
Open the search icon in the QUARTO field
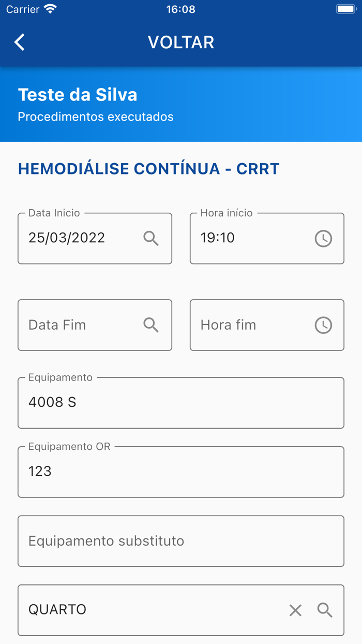[x=325, y=610]
